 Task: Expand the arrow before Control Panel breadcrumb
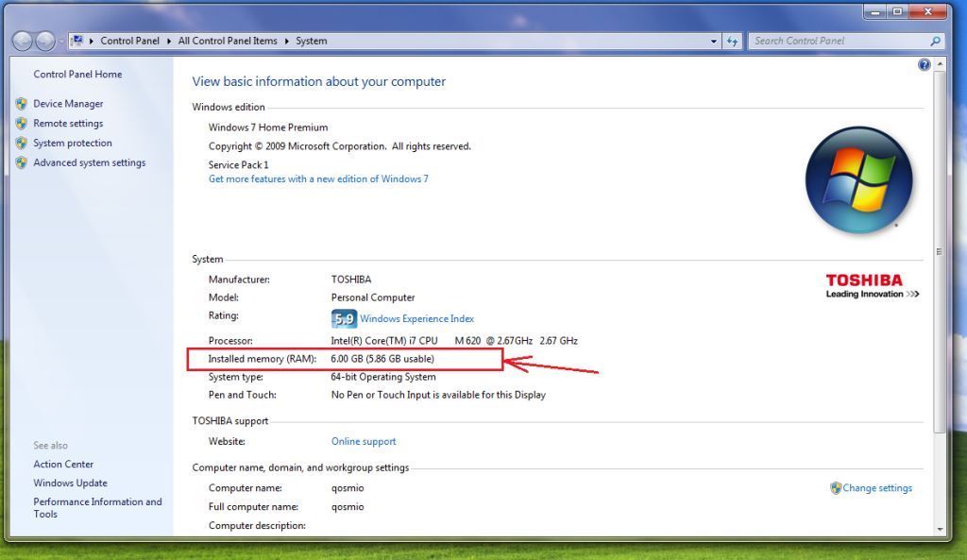[x=92, y=41]
